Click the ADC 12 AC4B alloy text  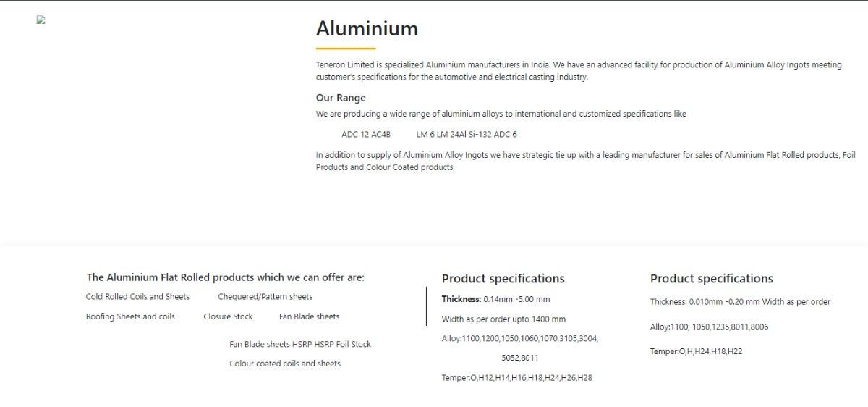point(366,135)
